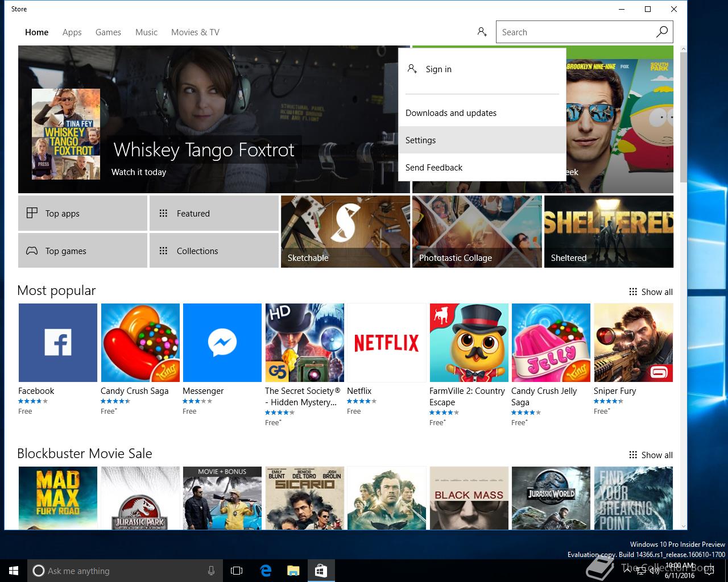The height and width of the screenshot is (582, 728).
Task: Open the Mad Max Fury Road poster
Action: (58, 498)
